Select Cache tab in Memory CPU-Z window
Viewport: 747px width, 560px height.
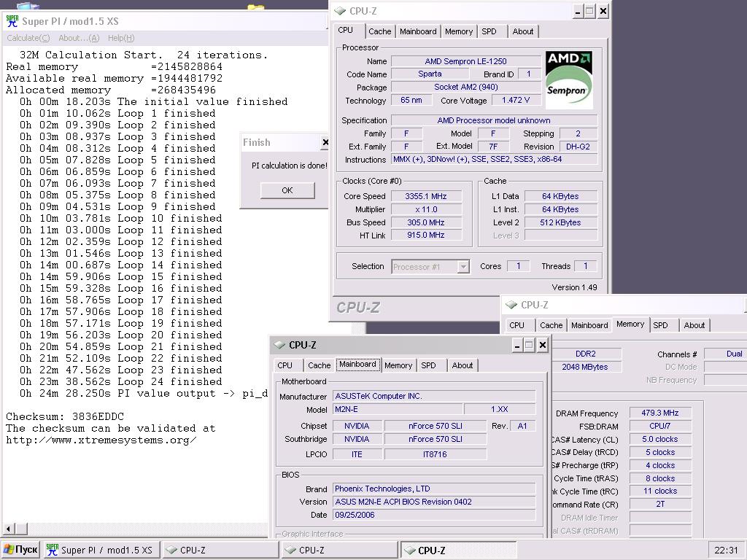point(551,325)
